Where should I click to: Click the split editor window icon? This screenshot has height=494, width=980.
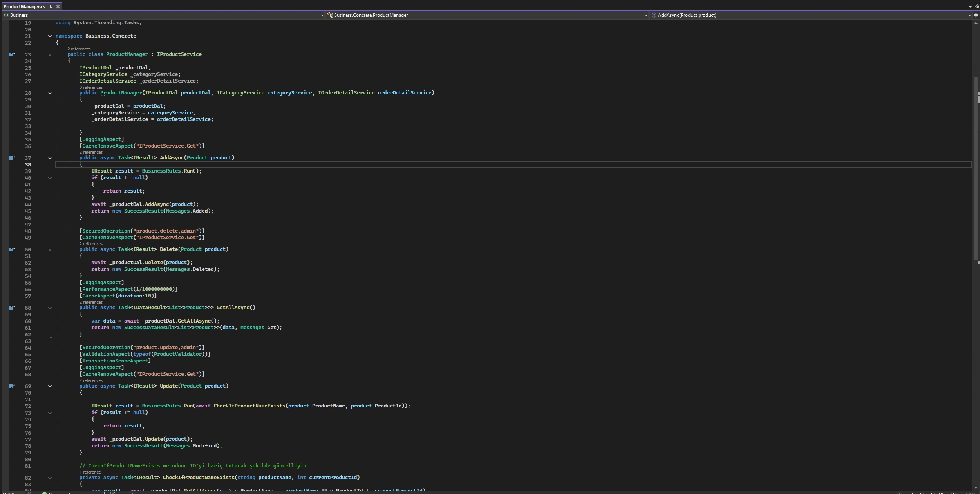(976, 15)
